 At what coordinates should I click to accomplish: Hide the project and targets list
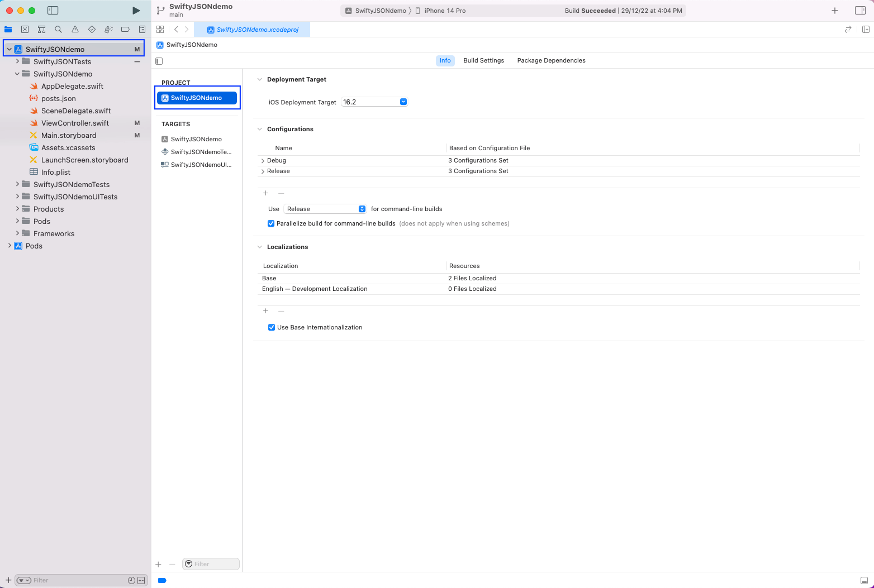point(159,61)
